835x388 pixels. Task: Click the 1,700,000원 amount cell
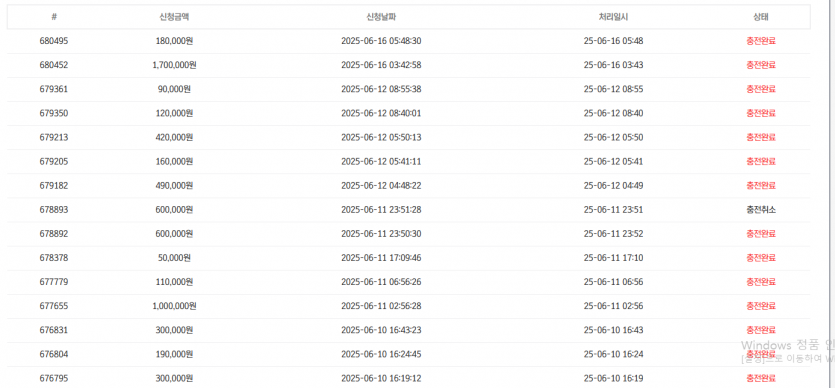[x=174, y=65]
